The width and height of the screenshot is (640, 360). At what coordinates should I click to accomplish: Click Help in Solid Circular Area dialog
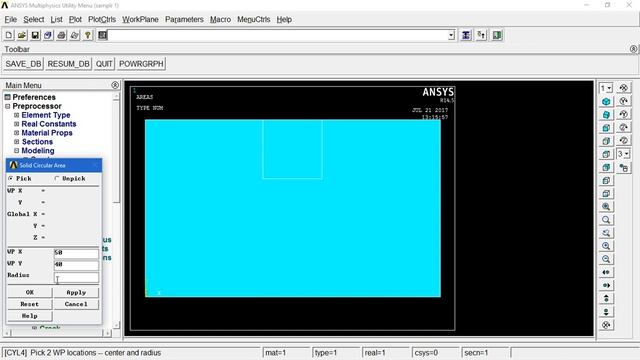[30, 316]
